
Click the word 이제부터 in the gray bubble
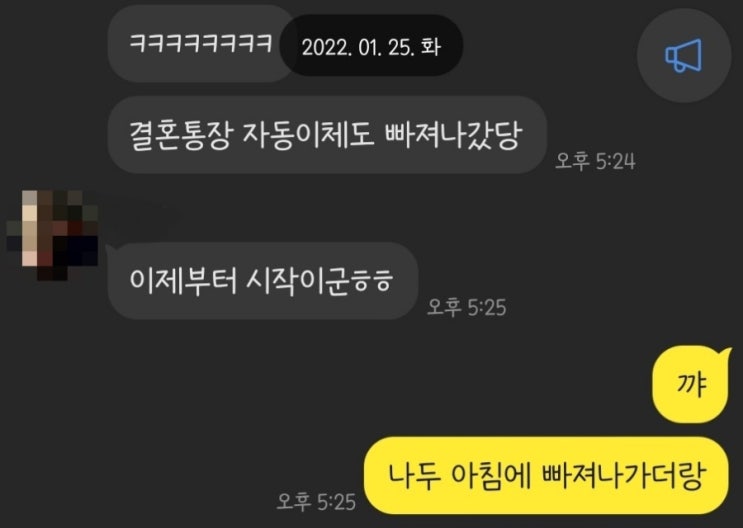(183, 281)
